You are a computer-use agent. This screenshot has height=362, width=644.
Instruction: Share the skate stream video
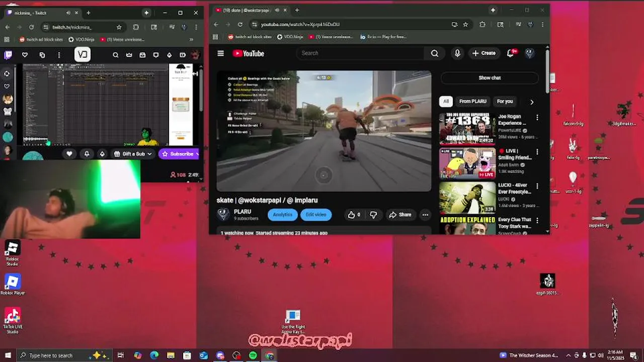coord(400,215)
